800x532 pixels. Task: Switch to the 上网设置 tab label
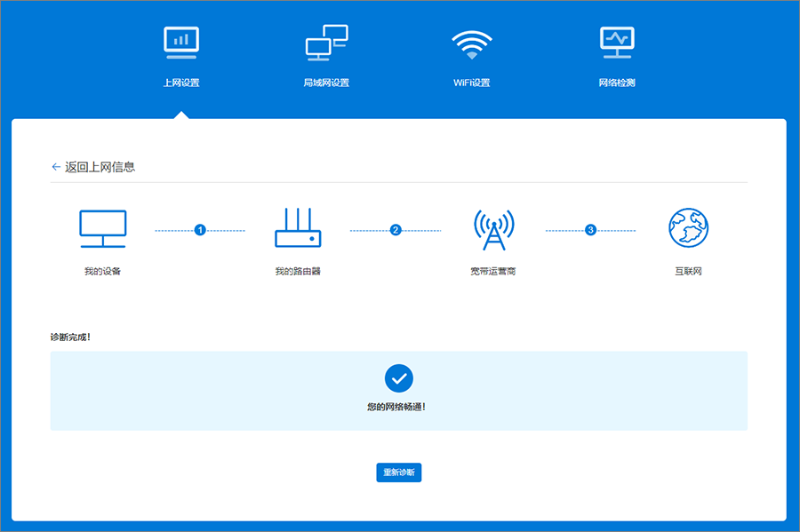181,83
